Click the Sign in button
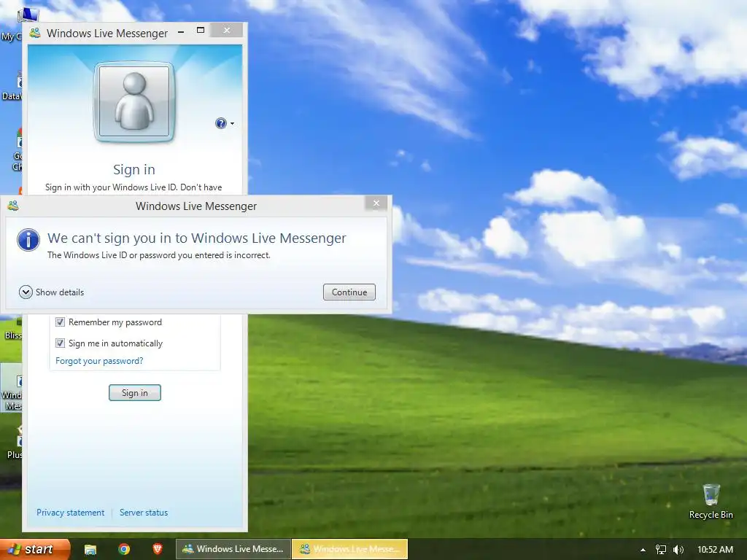Image resolution: width=747 pixels, height=560 pixels. coord(135,393)
